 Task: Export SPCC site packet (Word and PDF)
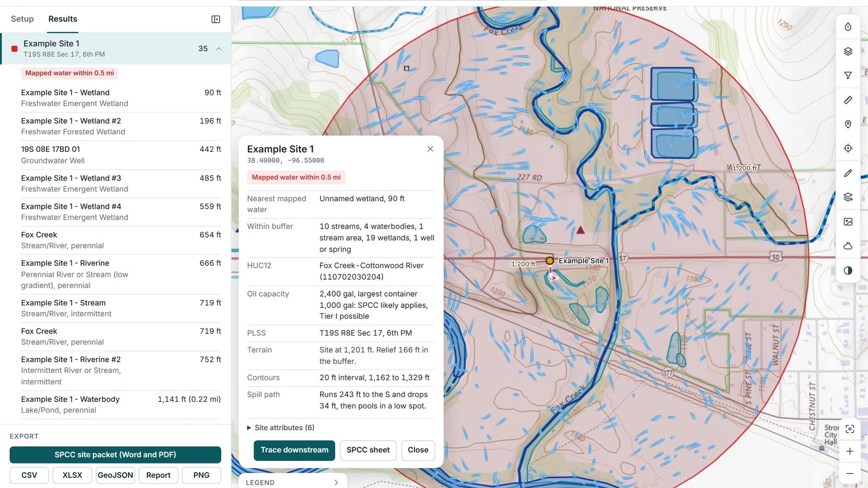coord(115,454)
